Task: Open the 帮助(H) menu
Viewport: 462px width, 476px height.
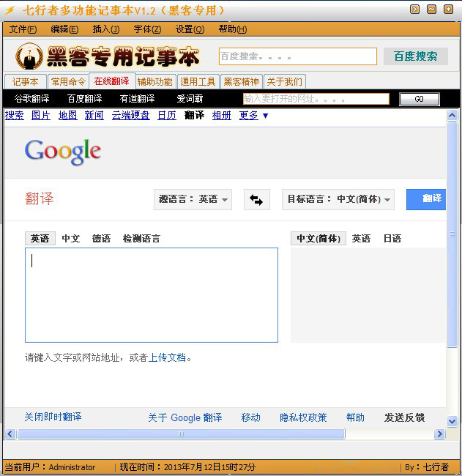Action: click(x=233, y=29)
